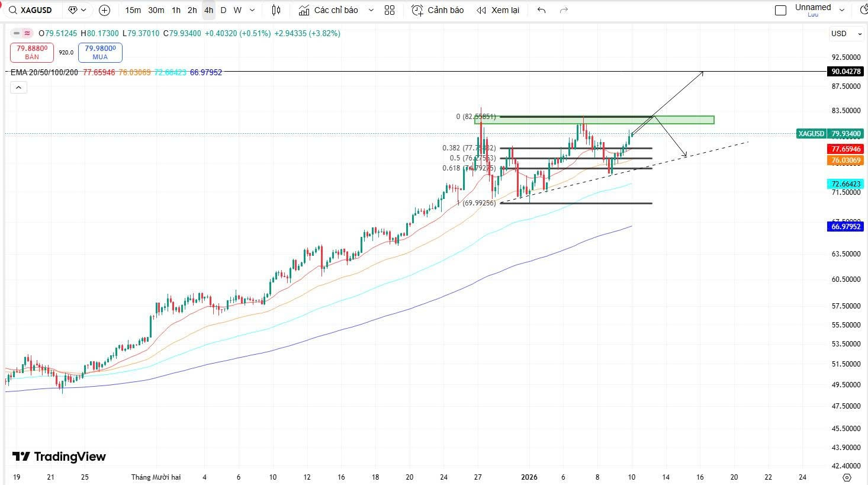Open chart settings gear at bottom right
Viewport: 868px width, 485px height.
click(847, 477)
